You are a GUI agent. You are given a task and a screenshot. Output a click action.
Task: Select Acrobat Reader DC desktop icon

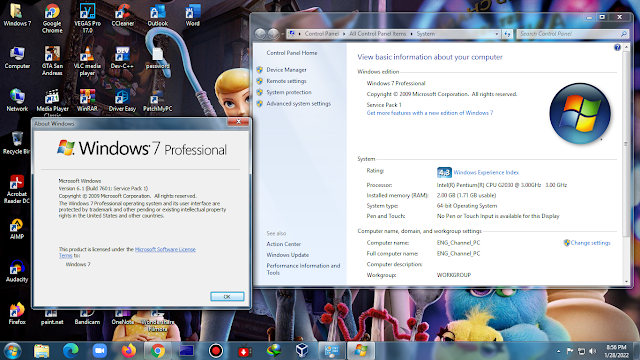click(x=17, y=189)
